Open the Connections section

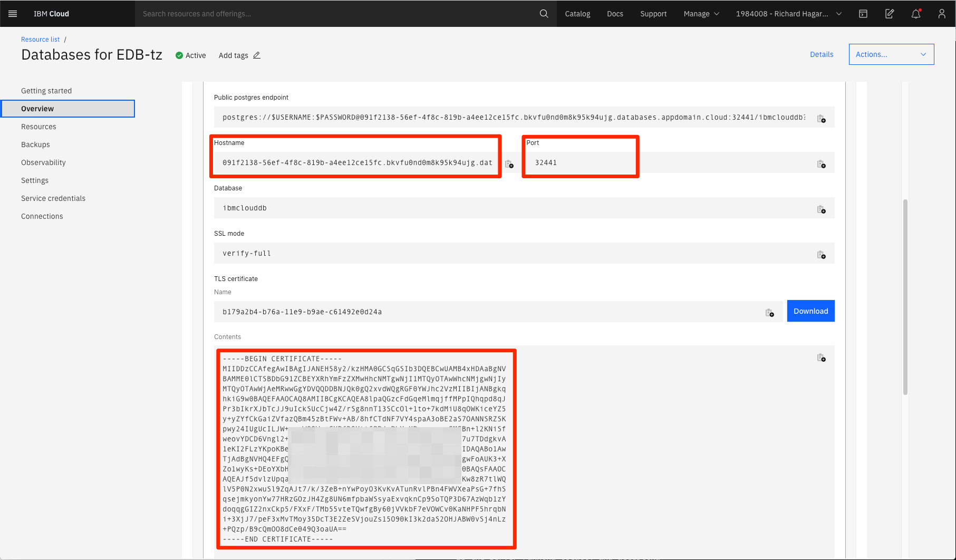[x=42, y=216]
